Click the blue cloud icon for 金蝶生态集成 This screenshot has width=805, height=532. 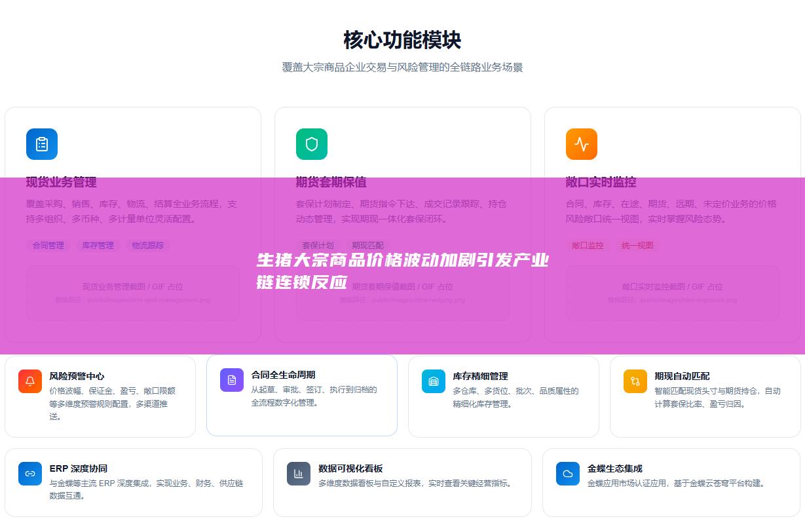pos(568,474)
